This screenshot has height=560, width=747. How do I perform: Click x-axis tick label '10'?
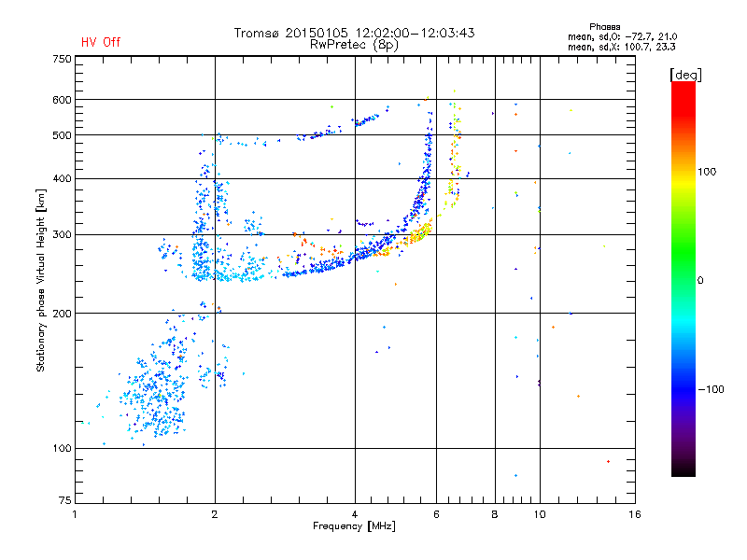tap(540, 514)
